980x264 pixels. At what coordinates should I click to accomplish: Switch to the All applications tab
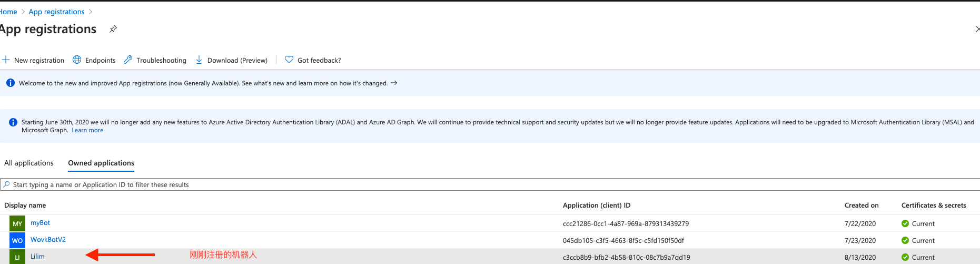(x=29, y=163)
